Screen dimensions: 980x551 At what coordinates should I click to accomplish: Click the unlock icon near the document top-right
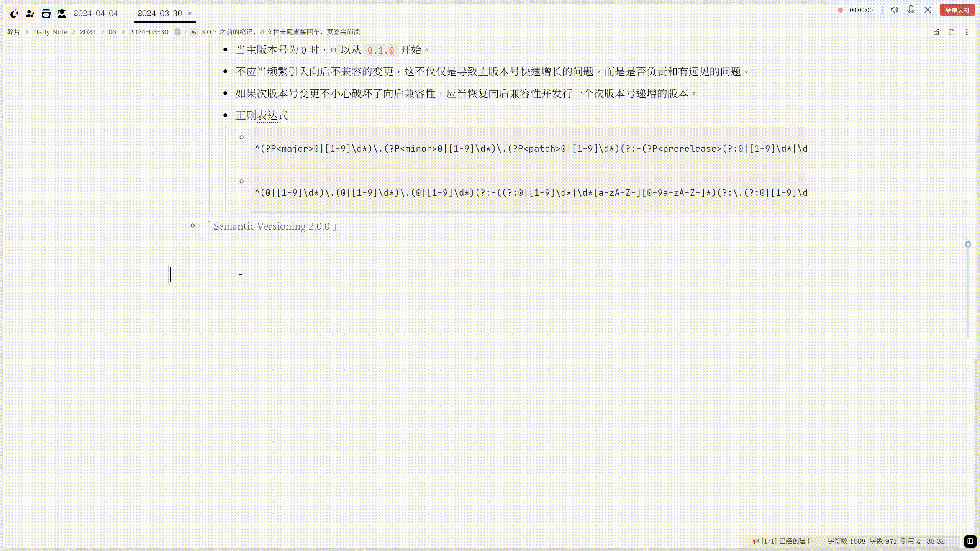tap(936, 32)
